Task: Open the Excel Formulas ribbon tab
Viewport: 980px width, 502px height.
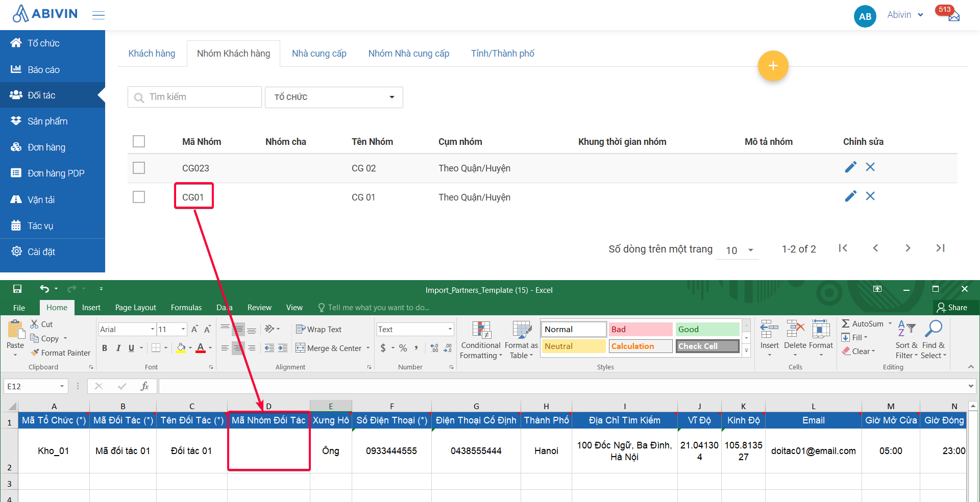Action: pyautogui.click(x=186, y=307)
